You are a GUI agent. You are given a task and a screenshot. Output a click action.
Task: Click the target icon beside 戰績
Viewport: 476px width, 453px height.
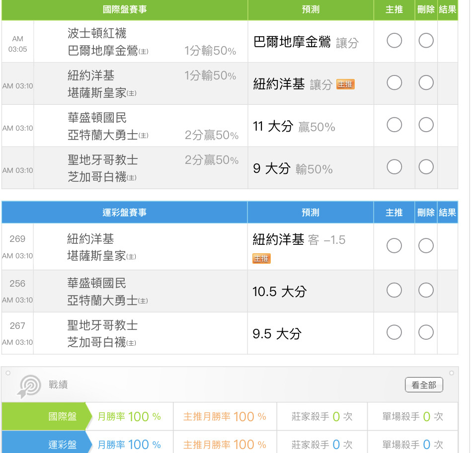click(x=29, y=386)
